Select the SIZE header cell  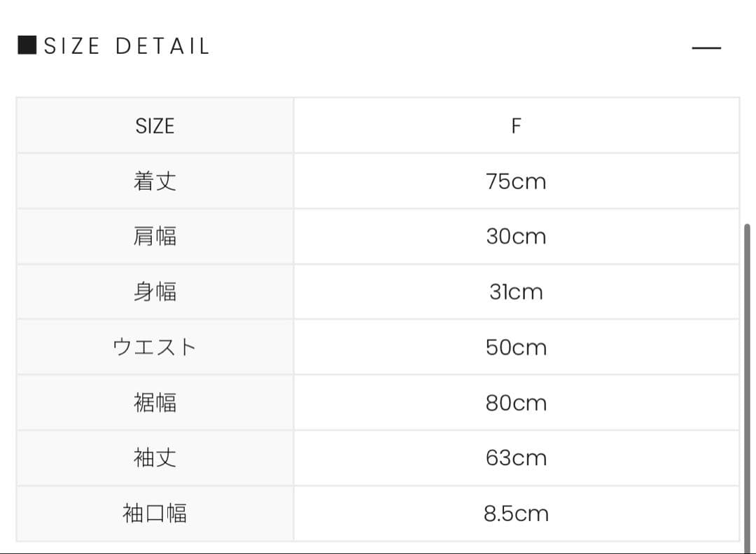155,126
